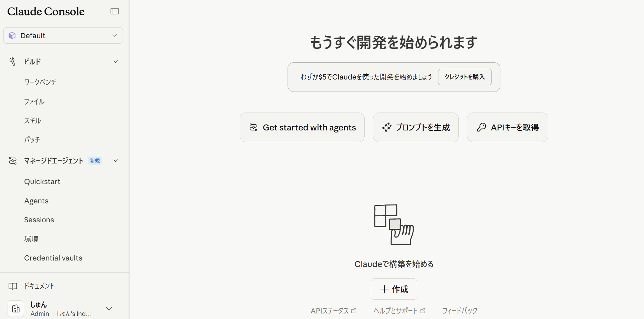This screenshot has height=319, width=644.
Task: Click the hand and blocks illustration
Action: point(394,225)
